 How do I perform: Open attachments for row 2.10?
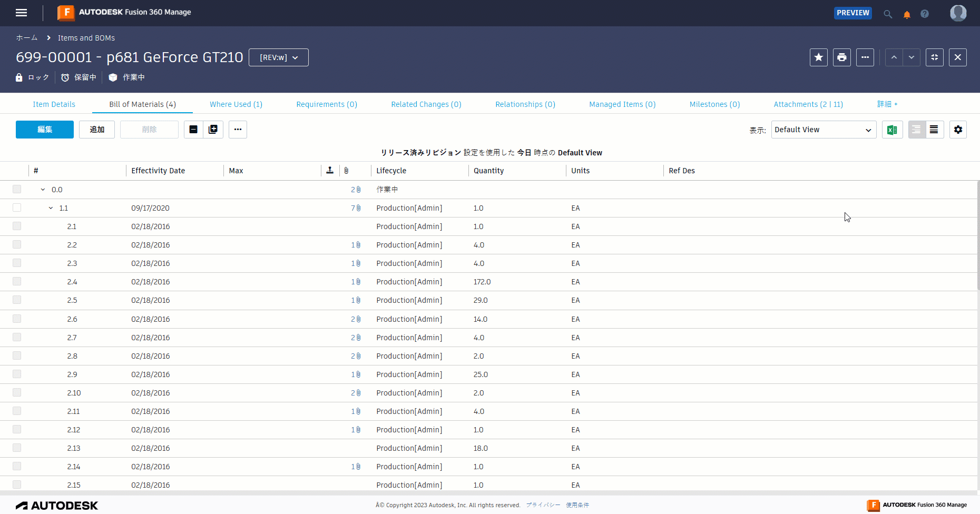(x=356, y=393)
